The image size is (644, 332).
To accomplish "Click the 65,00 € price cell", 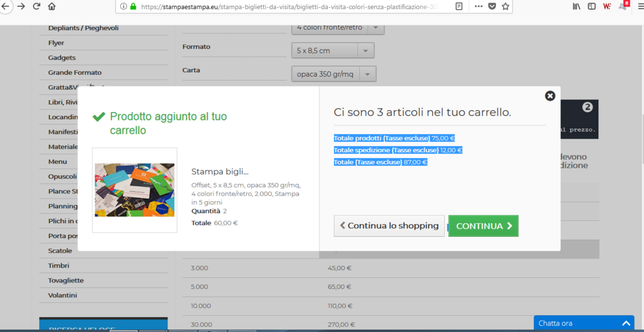I will click(339, 287).
